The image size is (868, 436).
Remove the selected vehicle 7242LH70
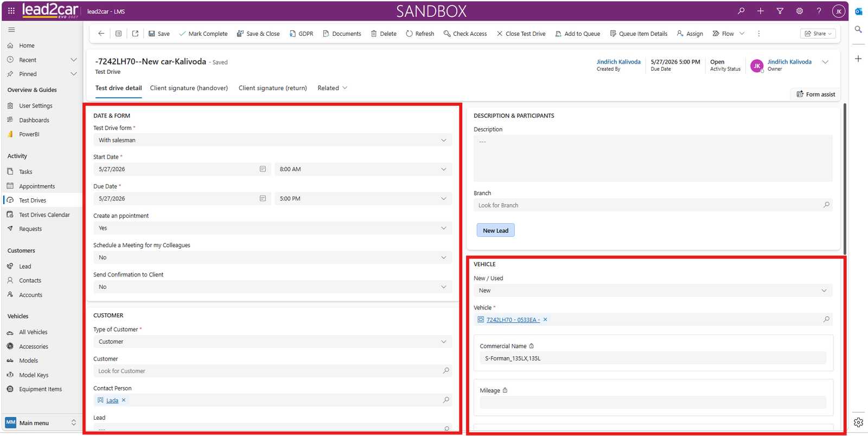pyautogui.click(x=545, y=320)
